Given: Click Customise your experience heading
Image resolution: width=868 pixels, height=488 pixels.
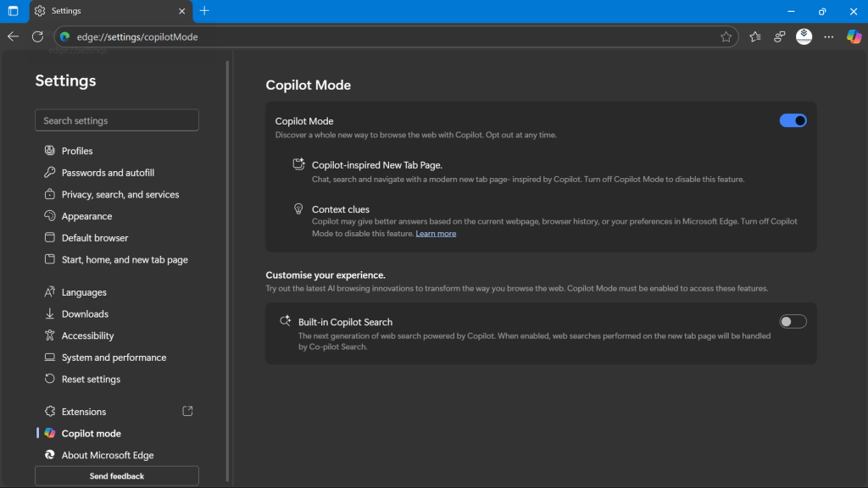Looking at the screenshot, I should (x=325, y=275).
